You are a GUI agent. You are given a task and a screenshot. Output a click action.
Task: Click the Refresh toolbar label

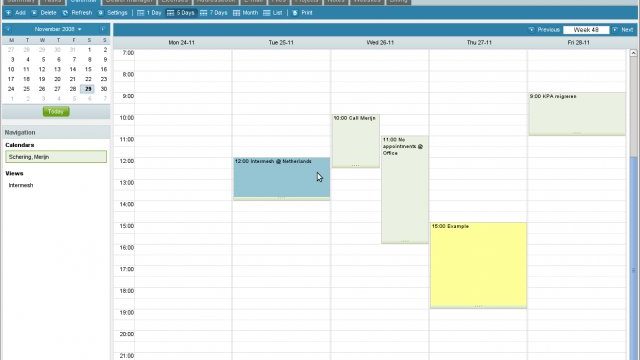click(x=82, y=13)
